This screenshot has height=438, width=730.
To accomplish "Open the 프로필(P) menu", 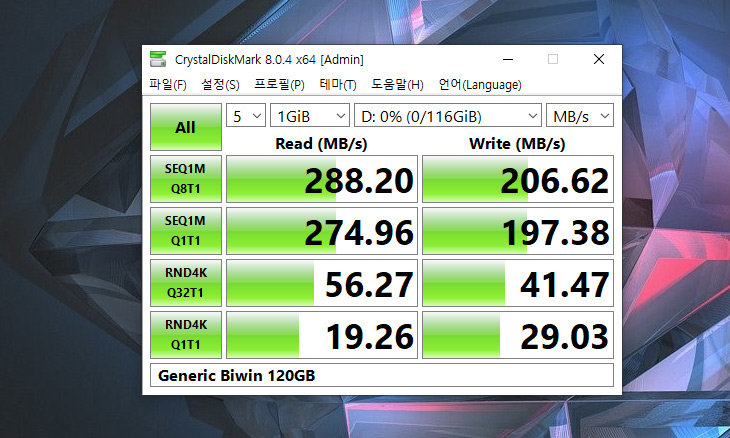I will (x=279, y=85).
